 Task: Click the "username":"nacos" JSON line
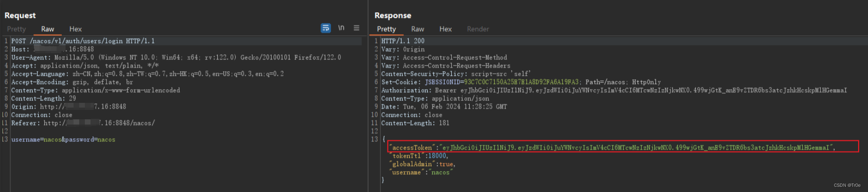coord(421,172)
